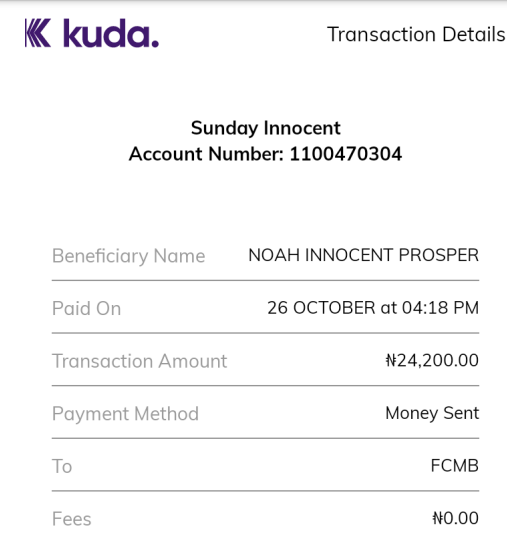Screen dimensions: 507x535
Task: Select the amount ₦24,200.00
Action: coord(432,361)
